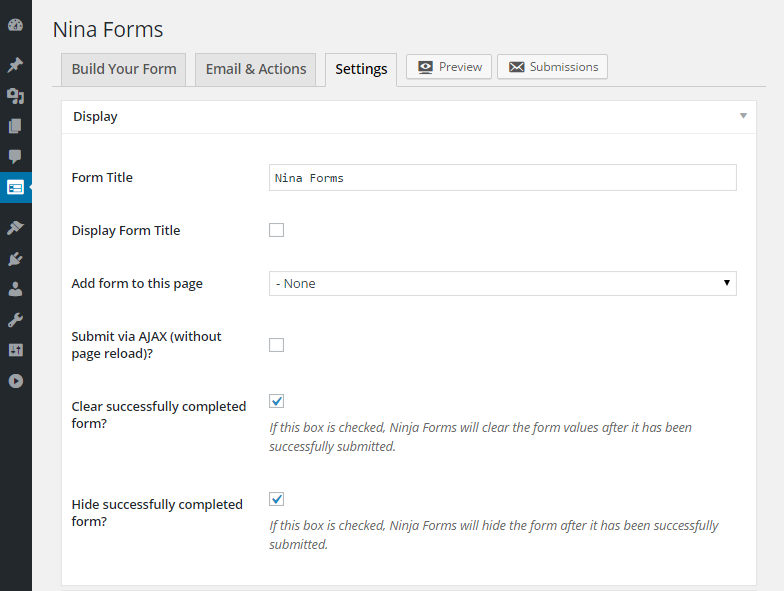This screenshot has width=784, height=591.
Task: Open Add form to this page dropdown
Action: click(x=502, y=284)
